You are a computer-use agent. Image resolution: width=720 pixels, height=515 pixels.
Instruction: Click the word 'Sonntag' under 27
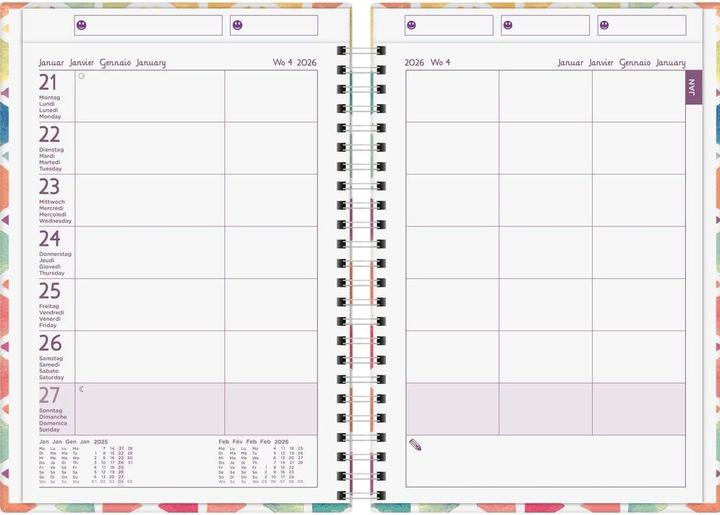coord(51,411)
